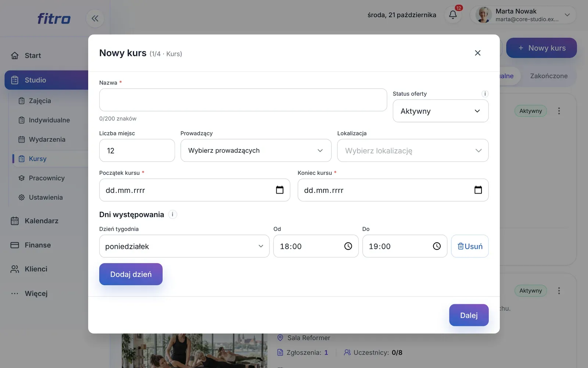The image size is (588, 368).
Task: Open Wydarzenia in the sidebar
Action: [x=47, y=139]
